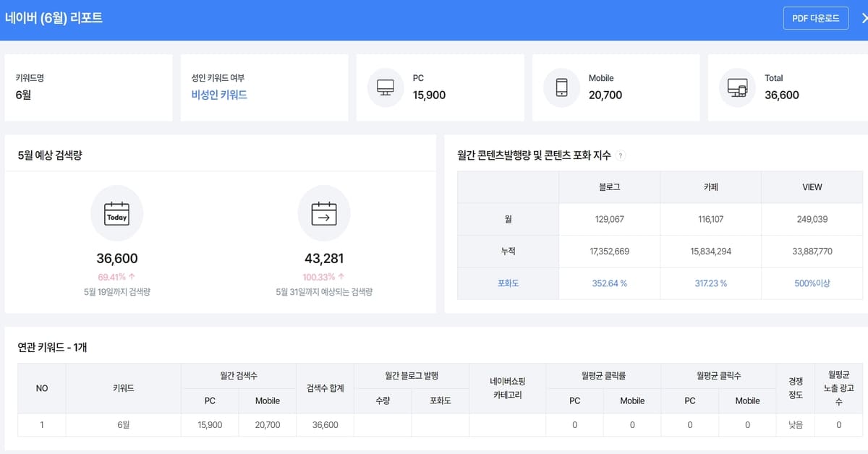Image resolution: width=868 pixels, height=454 pixels.
Task: Click the PDF 다운로드 button
Action: coord(815,18)
